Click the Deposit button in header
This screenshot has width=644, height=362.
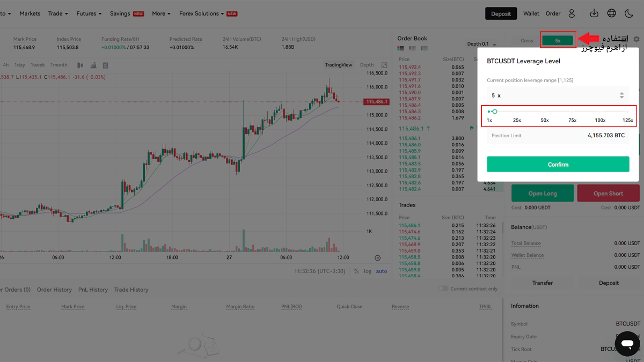click(x=501, y=13)
